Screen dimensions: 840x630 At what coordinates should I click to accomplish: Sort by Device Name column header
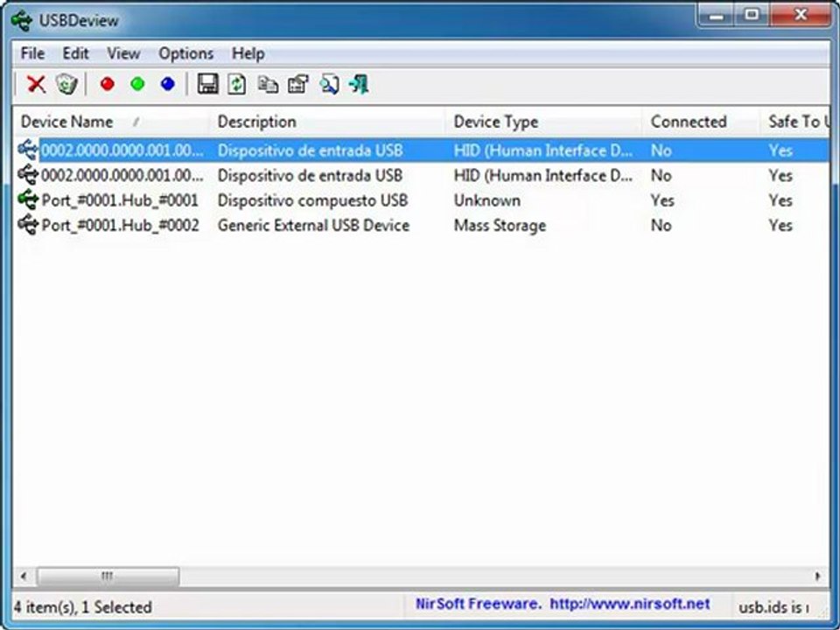pos(111,122)
